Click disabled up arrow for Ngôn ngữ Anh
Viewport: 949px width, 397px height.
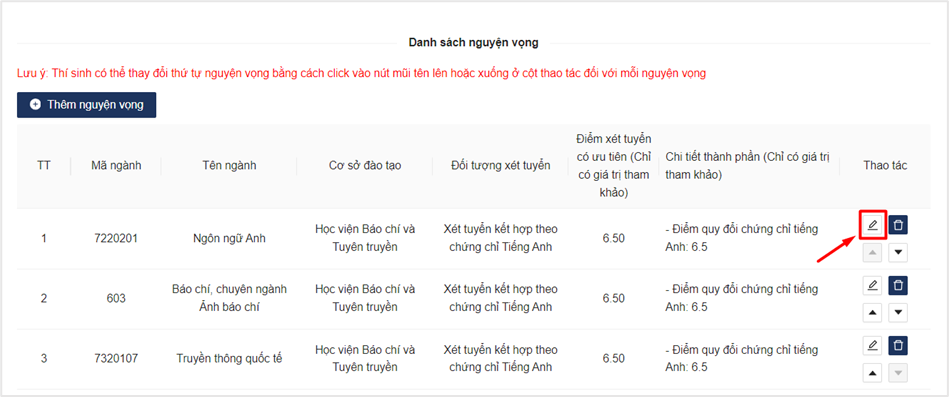pyautogui.click(x=872, y=252)
